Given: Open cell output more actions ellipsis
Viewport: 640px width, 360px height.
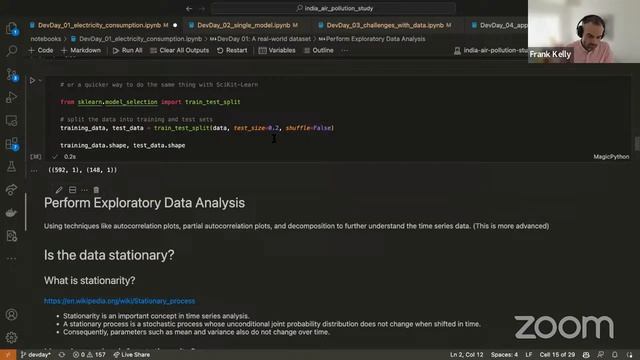Looking at the screenshot, I should (34, 170).
